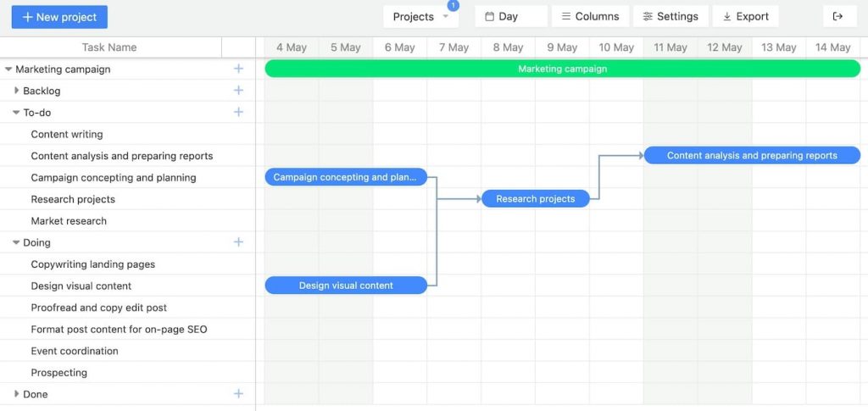
Task: Open the Settings sliders panel
Action: coord(670,16)
